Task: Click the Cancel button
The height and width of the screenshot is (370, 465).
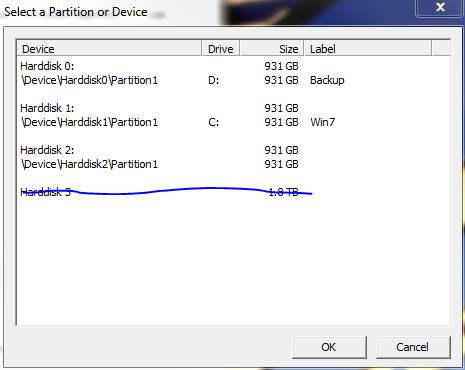Action: click(413, 347)
